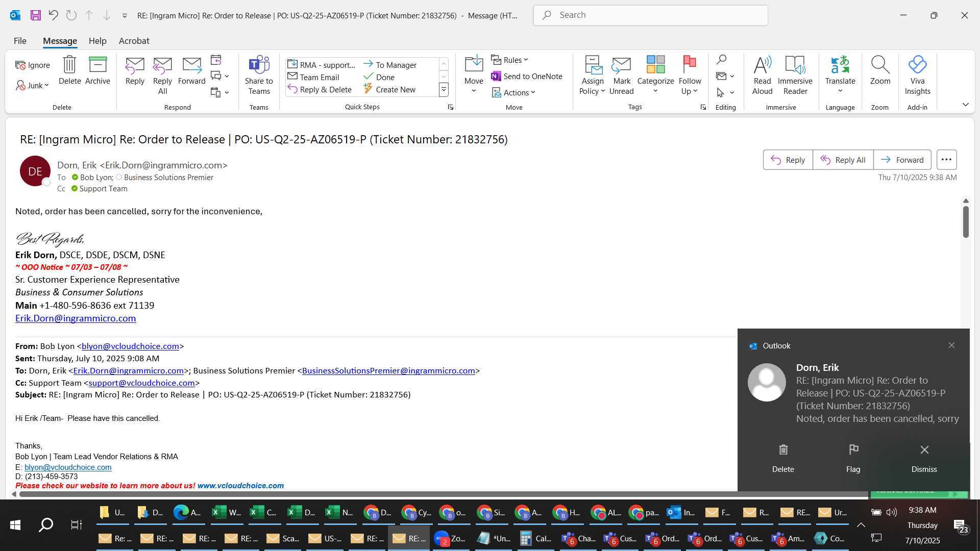
Task: Open the Help tab
Action: click(x=97, y=41)
